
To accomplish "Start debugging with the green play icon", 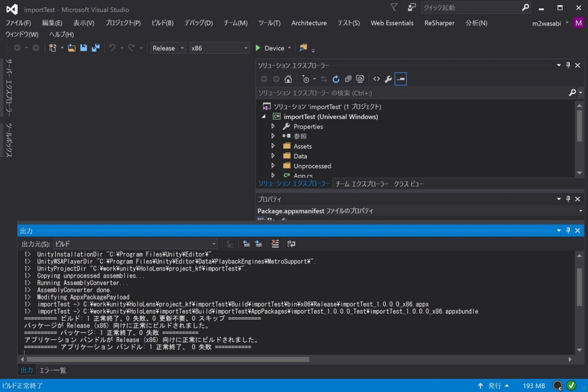I will [258, 48].
